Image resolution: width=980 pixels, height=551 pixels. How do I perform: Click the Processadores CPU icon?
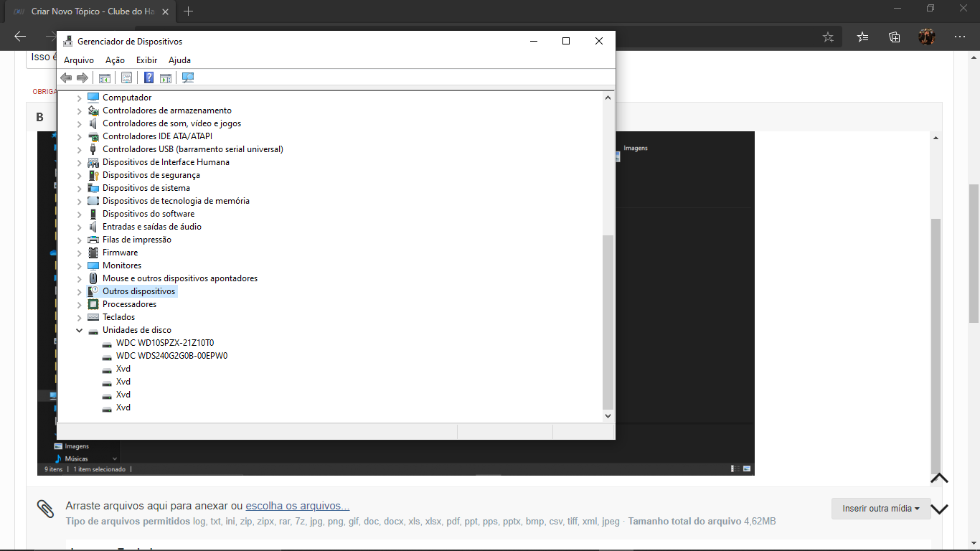(x=93, y=304)
